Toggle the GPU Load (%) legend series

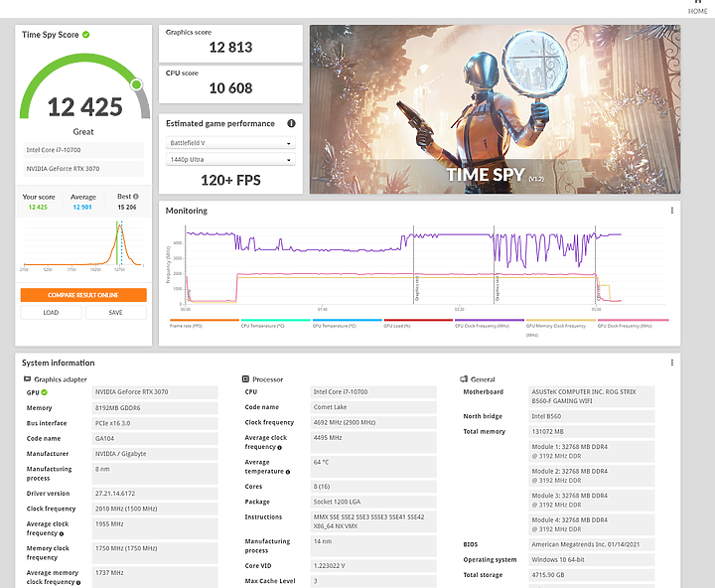[x=418, y=323]
